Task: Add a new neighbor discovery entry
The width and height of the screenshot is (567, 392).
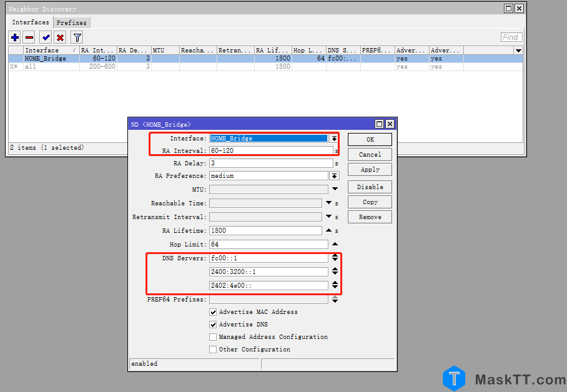Action: tap(15, 37)
